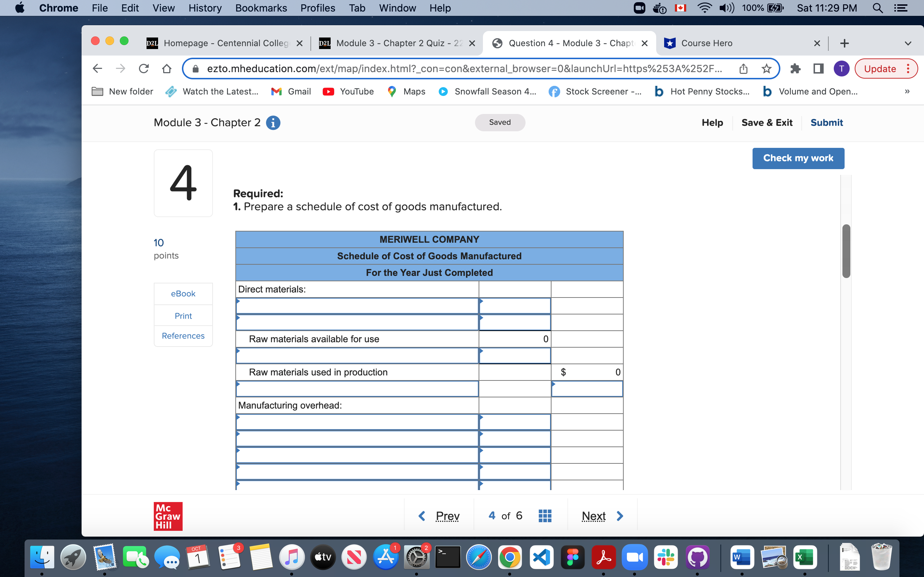924x577 pixels.
Task: Open the Chrome extensions puzzle icon
Action: tap(796, 69)
